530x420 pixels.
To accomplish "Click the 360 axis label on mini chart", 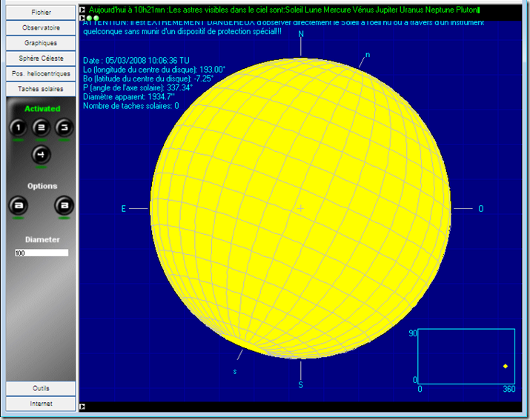I will point(509,389).
